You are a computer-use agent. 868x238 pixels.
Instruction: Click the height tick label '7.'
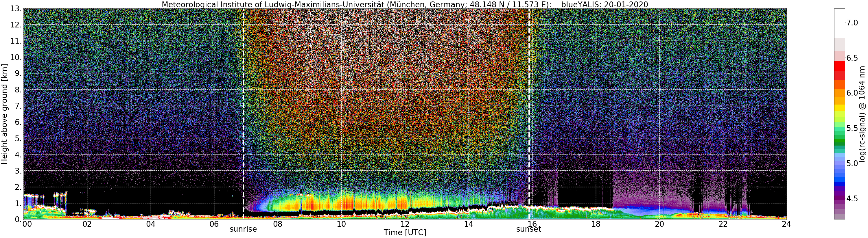pos(18,106)
